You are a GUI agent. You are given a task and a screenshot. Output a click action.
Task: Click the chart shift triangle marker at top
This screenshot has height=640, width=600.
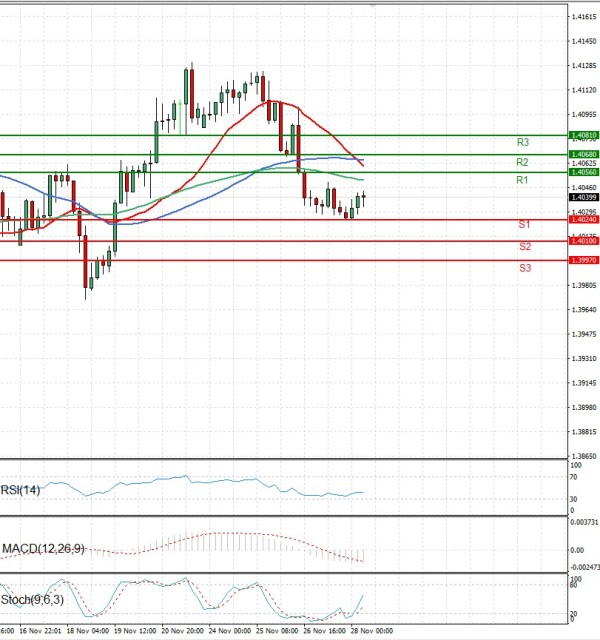coord(374,5)
